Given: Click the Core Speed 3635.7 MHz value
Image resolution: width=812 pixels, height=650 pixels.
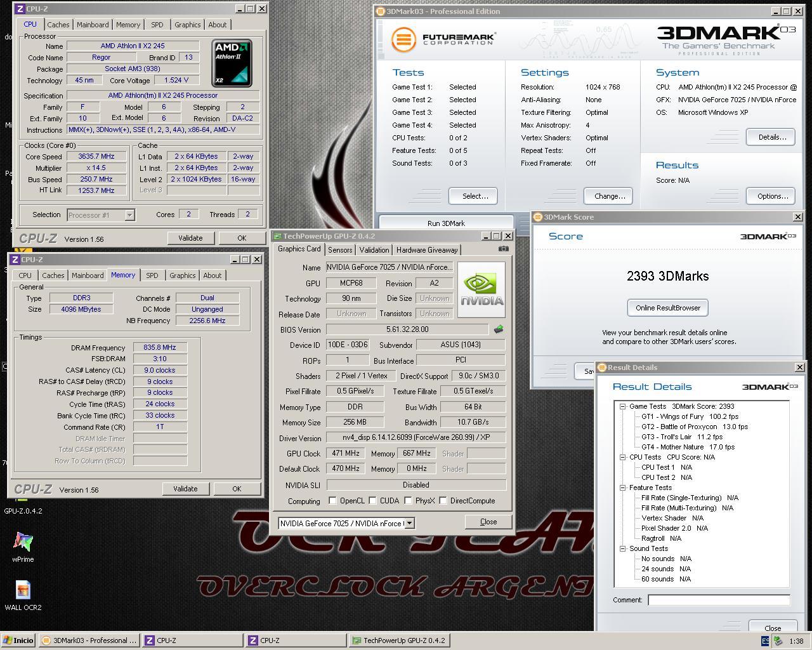Looking at the screenshot, I should coord(96,156).
